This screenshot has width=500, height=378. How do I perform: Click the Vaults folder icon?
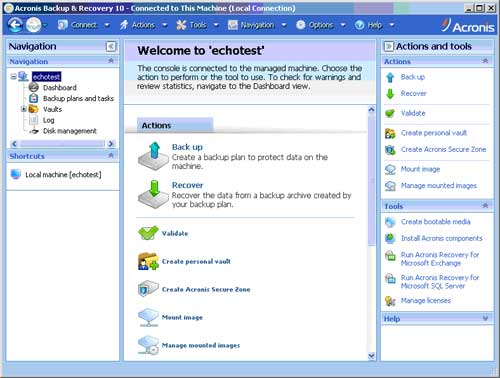click(34, 109)
